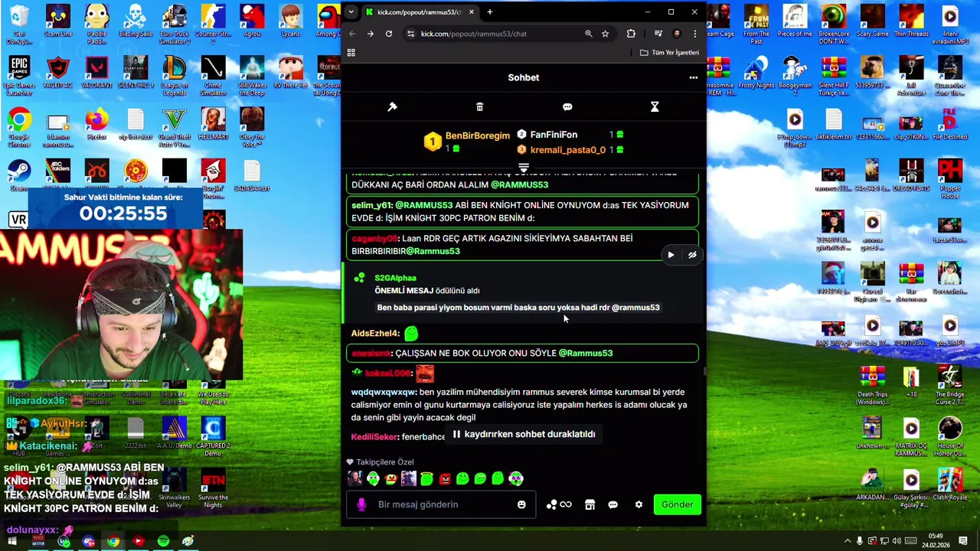Viewport: 980px width, 551px height.
Task: Open the emoji picker smiley icon
Action: click(x=521, y=504)
